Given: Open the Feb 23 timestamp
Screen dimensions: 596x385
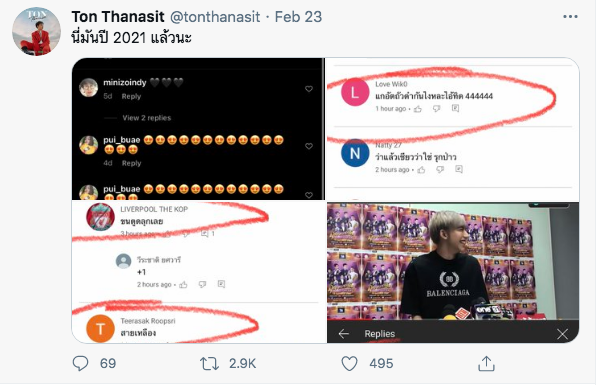Looking at the screenshot, I should coord(298,17).
